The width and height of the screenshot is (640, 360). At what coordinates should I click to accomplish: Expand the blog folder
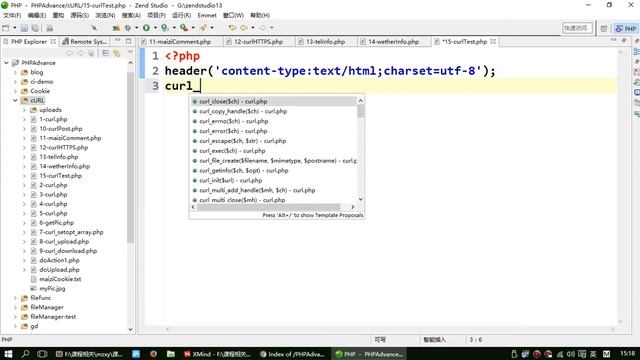tap(15, 72)
